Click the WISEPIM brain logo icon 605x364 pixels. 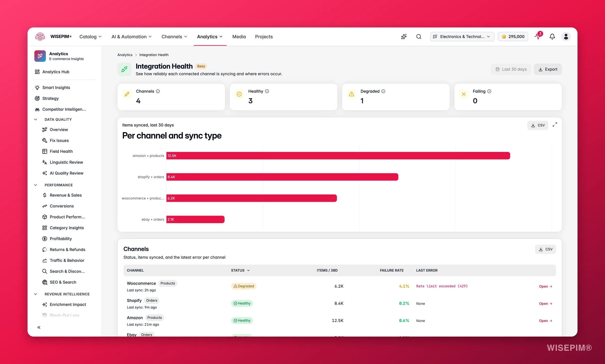(40, 37)
